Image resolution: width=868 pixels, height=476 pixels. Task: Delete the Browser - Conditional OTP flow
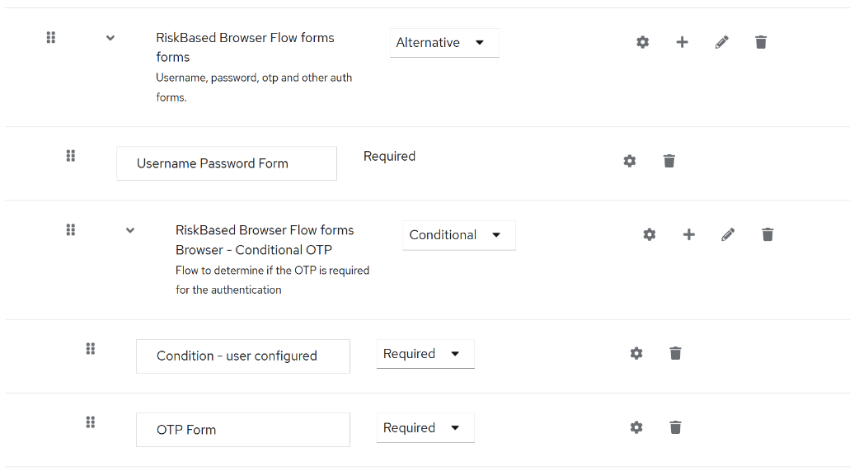(767, 234)
